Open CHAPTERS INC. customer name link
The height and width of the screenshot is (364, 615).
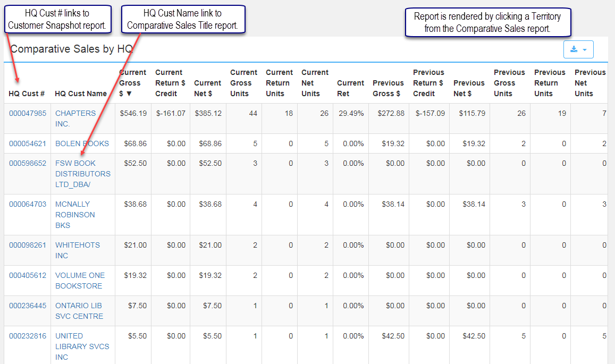(x=75, y=118)
